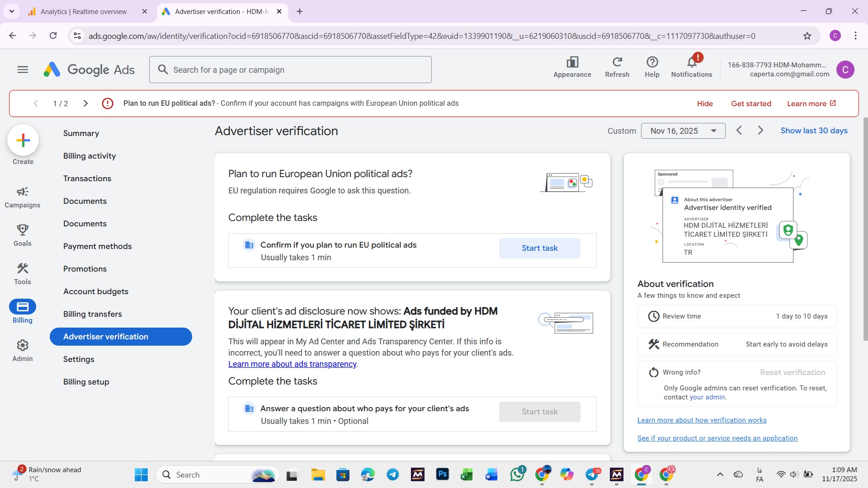
Task: Open Learn more about ads transparency link
Action: [292, 364]
